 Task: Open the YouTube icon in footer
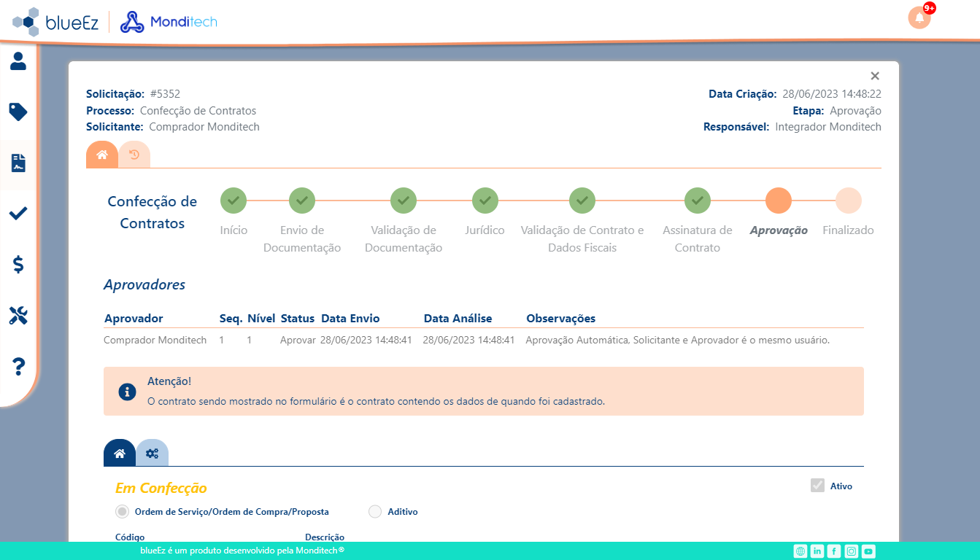(868, 551)
